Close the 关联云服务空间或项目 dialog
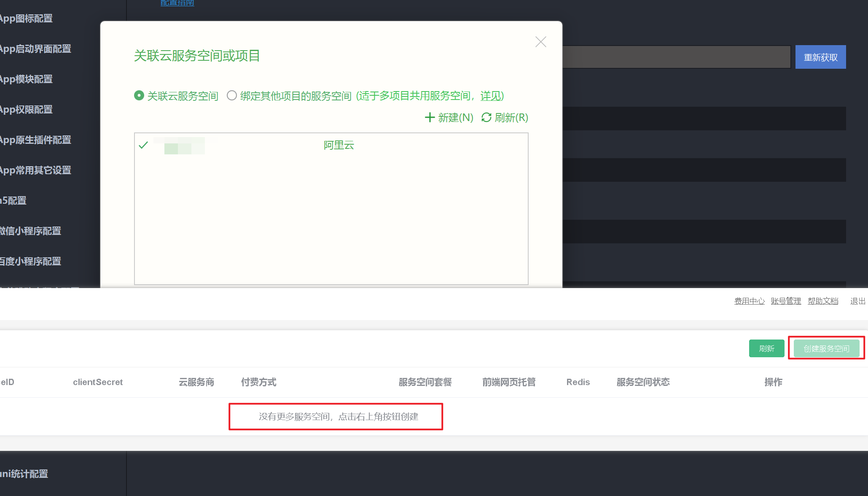868x496 pixels. tap(540, 42)
